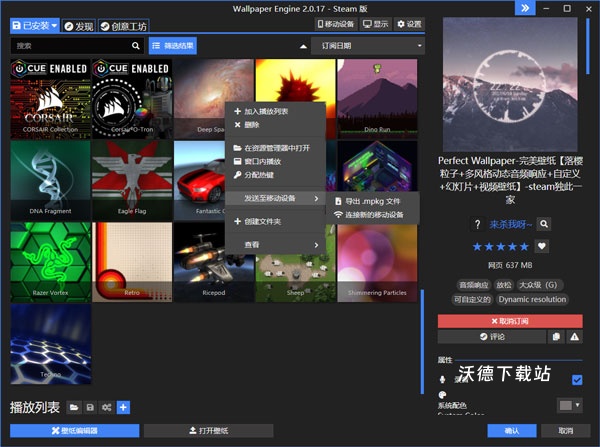
Task: Add new playlist with plus icon
Action: click(123, 407)
